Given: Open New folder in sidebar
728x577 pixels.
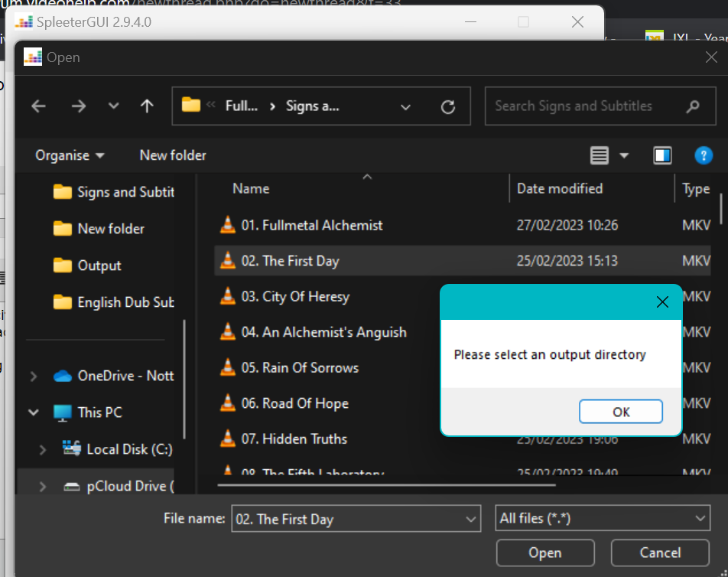Looking at the screenshot, I should 99,229.
